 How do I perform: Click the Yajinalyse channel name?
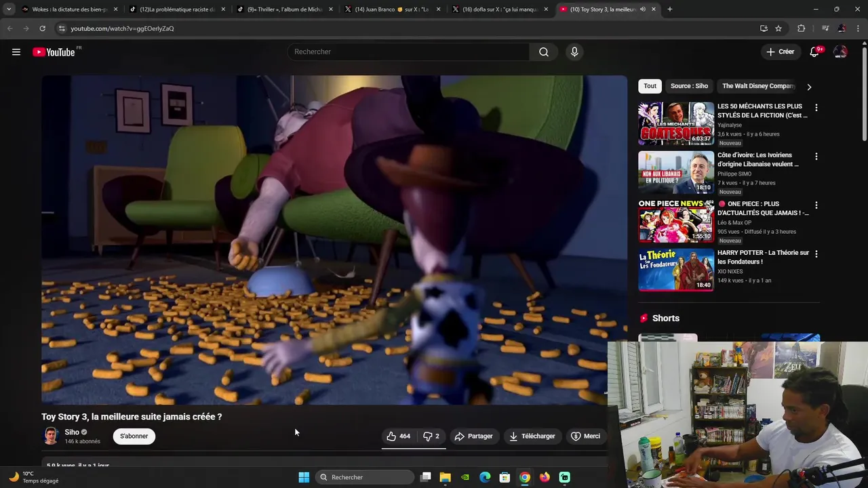click(x=730, y=125)
